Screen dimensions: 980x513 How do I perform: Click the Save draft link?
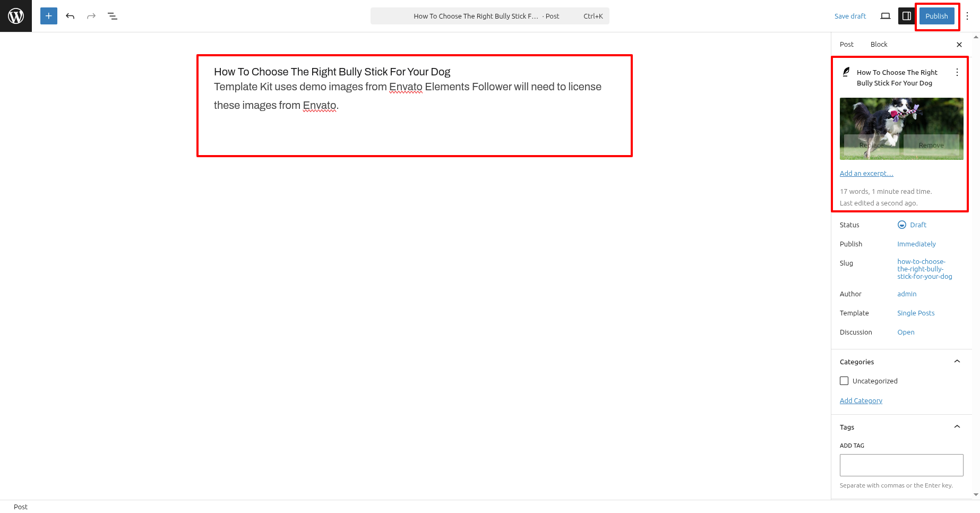pyautogui.click(x=850, y=16)
